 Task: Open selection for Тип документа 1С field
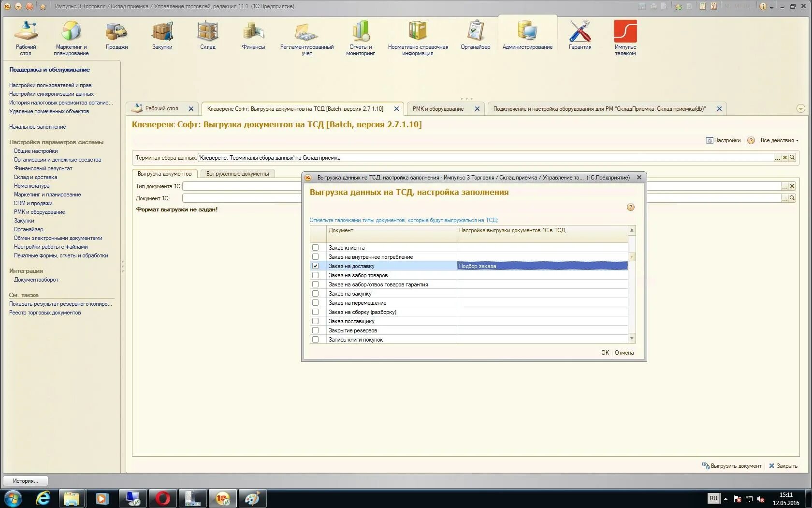[x=785, y=186]
